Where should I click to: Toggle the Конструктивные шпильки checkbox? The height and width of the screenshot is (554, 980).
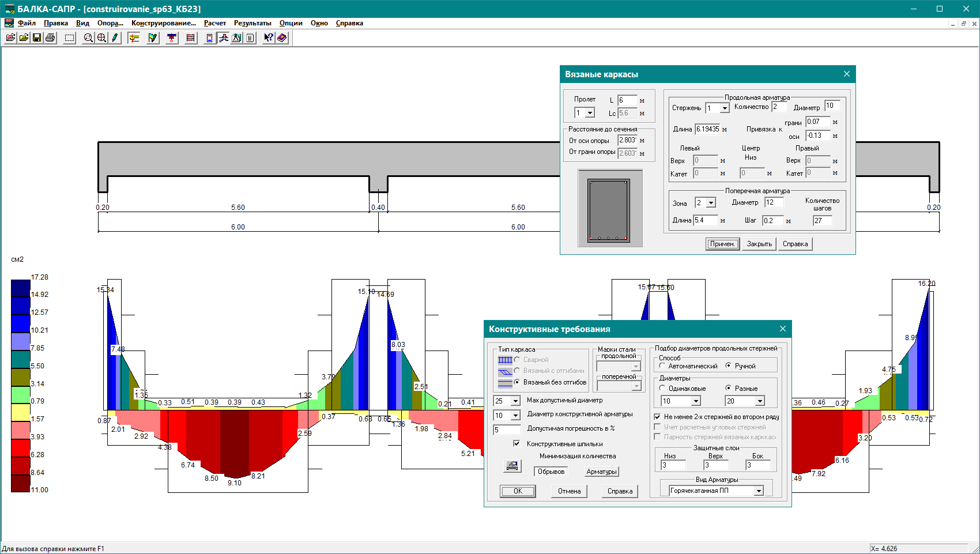point(517,444)
